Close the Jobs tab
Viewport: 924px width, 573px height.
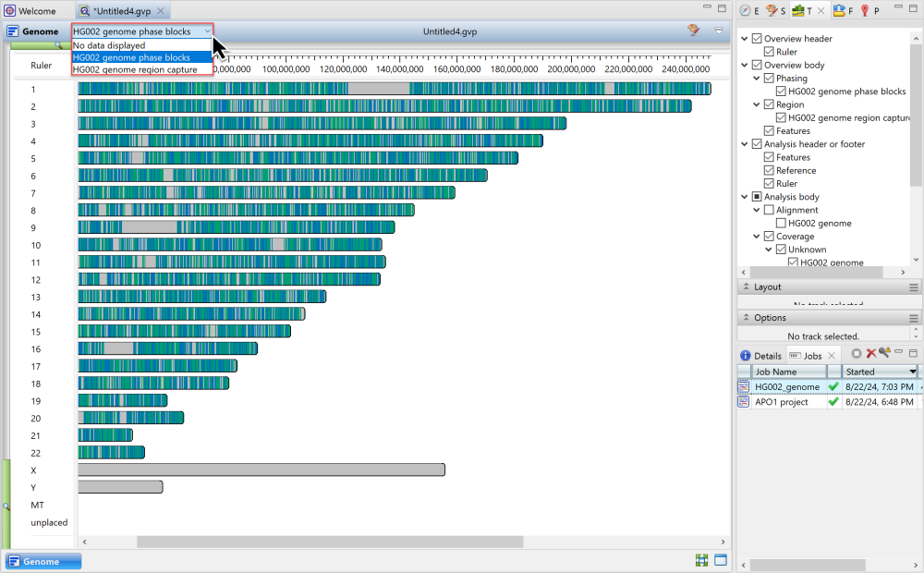[x=832, y=356]
